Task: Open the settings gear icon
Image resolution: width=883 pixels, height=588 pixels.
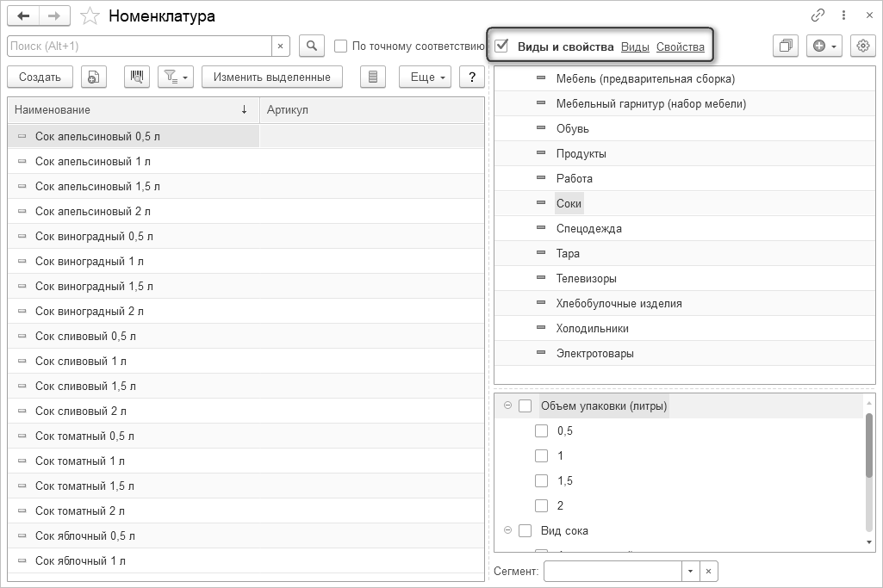Action: click(862, 46)
